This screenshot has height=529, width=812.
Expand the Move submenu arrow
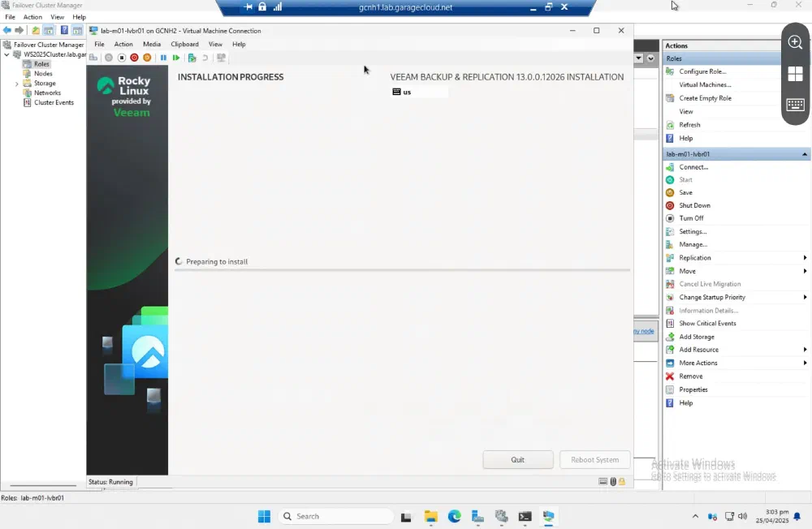(805, 271)
